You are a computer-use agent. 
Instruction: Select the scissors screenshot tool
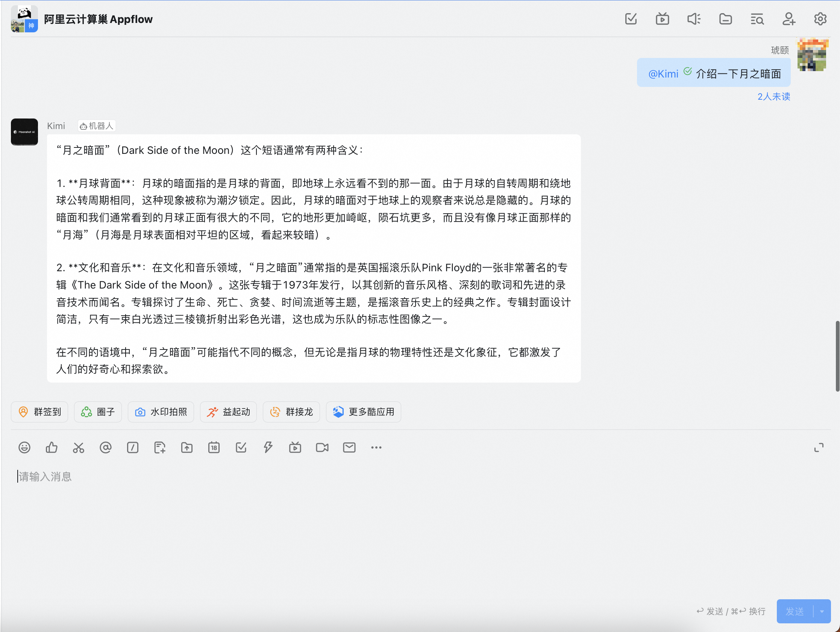point(79,447)
